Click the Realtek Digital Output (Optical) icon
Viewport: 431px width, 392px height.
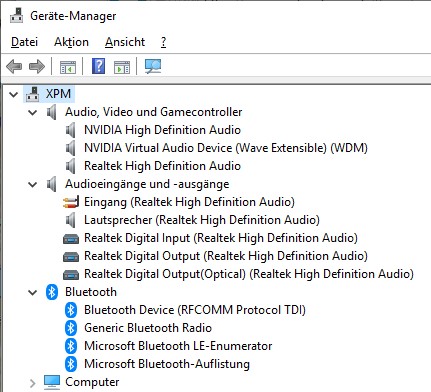click(71, 275)
